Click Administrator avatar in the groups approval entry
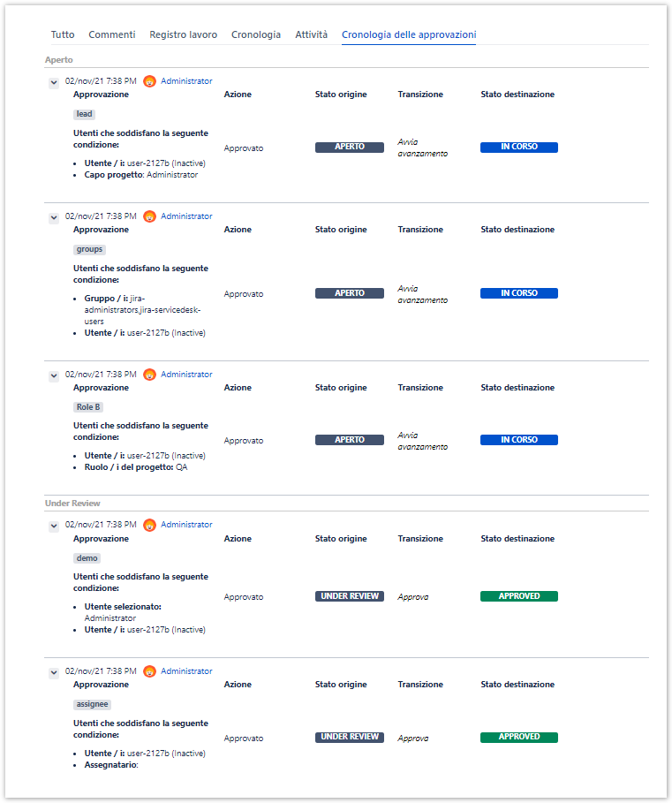The height and width of the screenshot is (803, 672). tap(150, 216)
